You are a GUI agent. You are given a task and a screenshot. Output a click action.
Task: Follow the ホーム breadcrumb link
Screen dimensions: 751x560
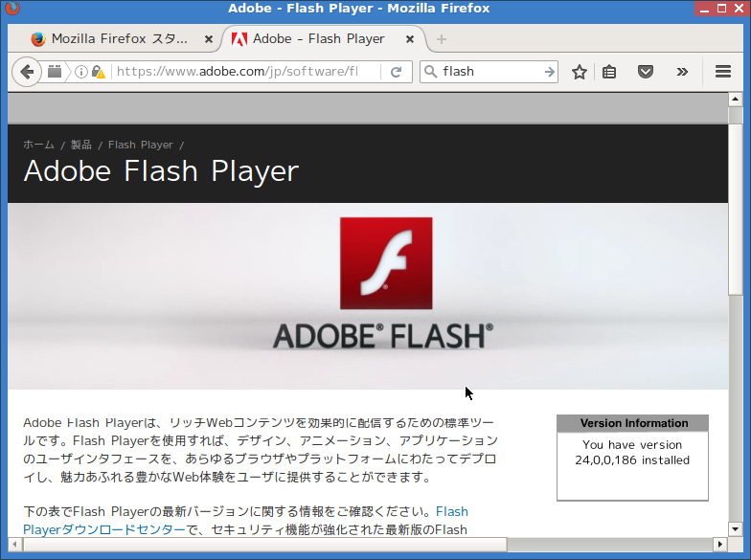pos(38,145)
